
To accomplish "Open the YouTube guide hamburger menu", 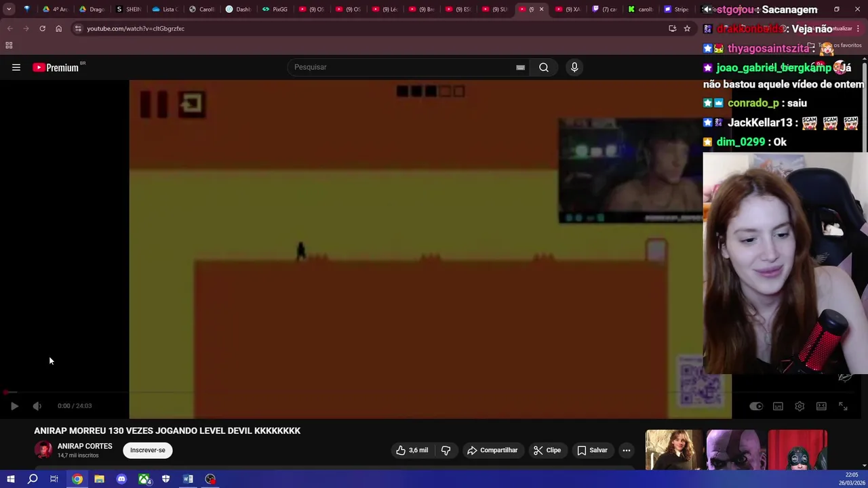I will 16,67.
